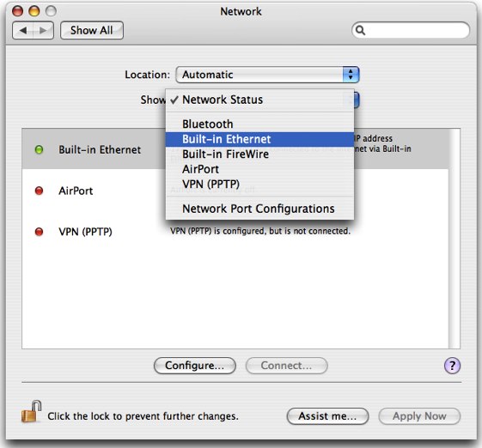Click the Show All button
Viewport: 482px width, 448px height.
click(x=92, y=30)
